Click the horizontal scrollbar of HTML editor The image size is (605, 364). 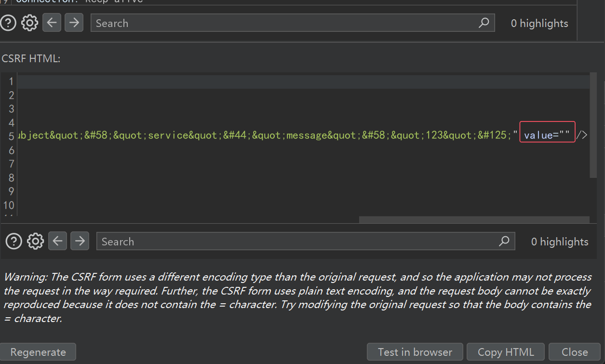tap(474, 219)
